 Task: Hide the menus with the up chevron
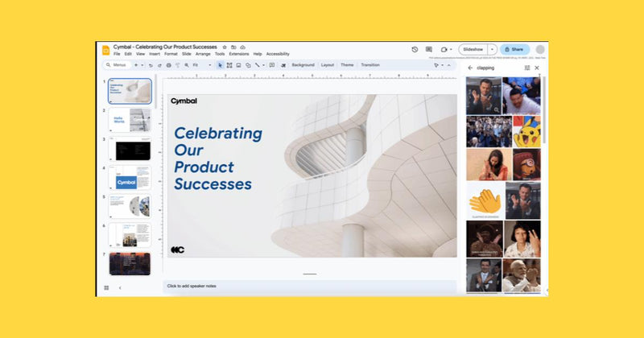(449, 65)
